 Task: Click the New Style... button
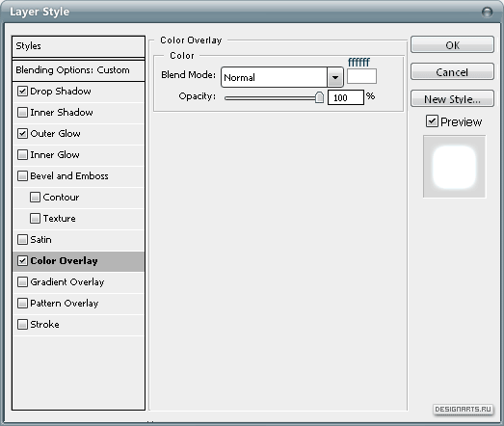[452, 99]
